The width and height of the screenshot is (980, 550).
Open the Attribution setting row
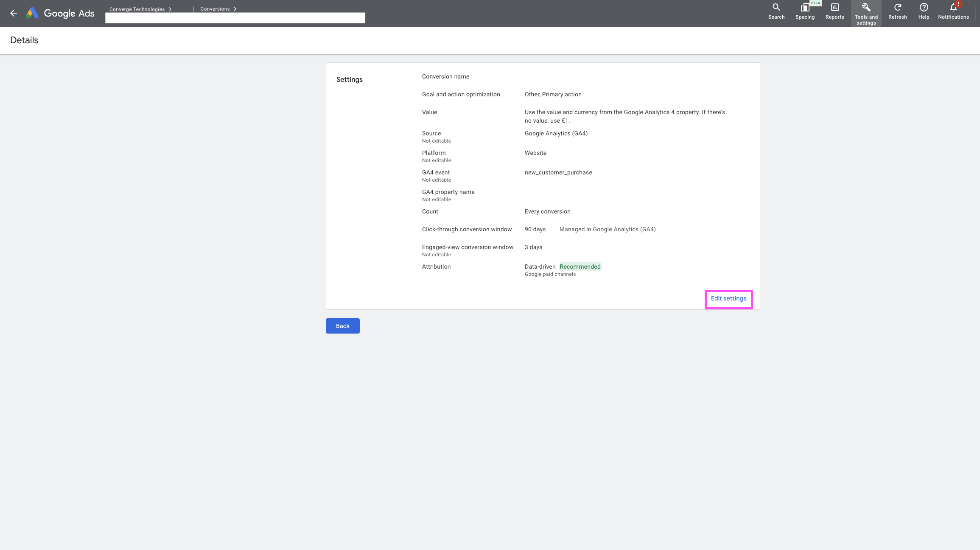[x=436, y=267]
